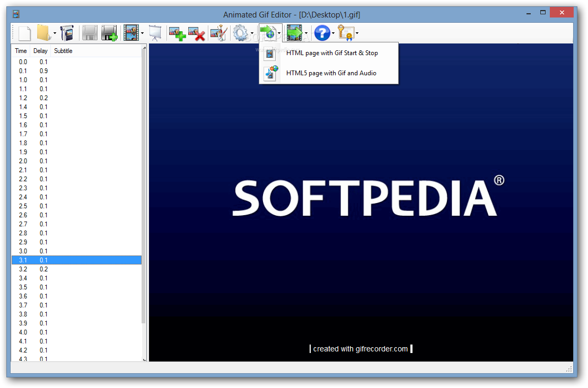Open a file with the folder icon

(43, 33)
